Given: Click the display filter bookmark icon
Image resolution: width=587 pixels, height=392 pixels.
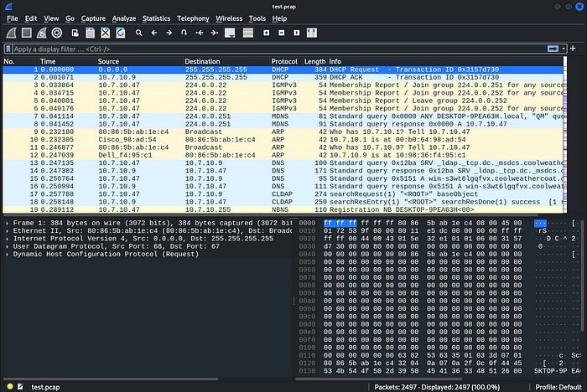Looking at the screenshot, I should (8, 49).
